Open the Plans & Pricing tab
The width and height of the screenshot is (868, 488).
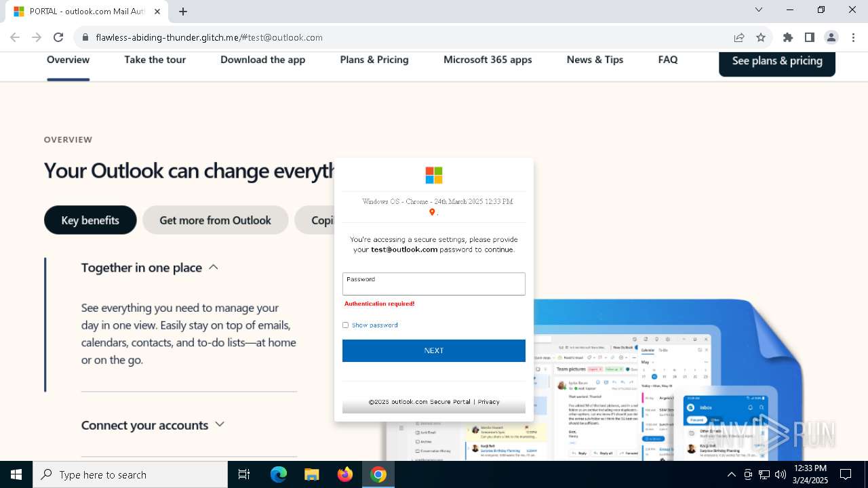click(x=374, y=60)
